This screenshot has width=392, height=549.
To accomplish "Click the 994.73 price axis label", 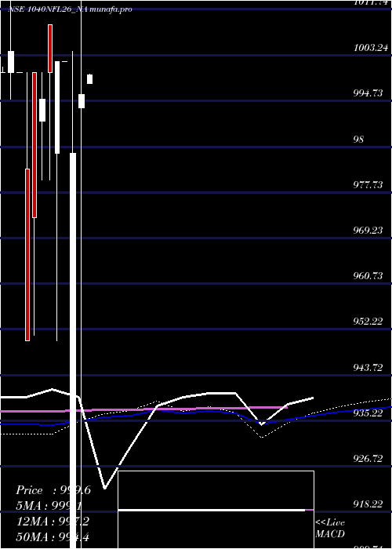I will point(368,93).
